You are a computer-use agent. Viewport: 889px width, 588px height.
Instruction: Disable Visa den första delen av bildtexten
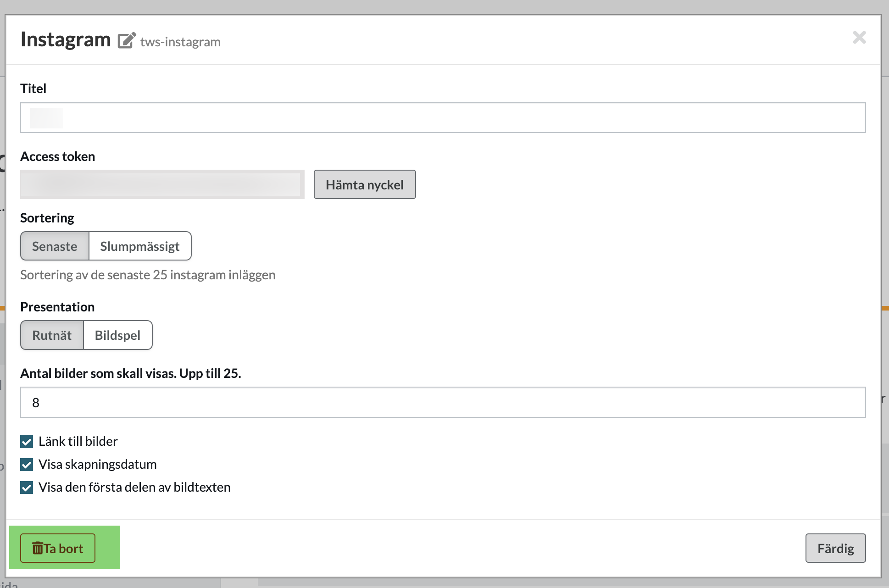click(27, 488)
